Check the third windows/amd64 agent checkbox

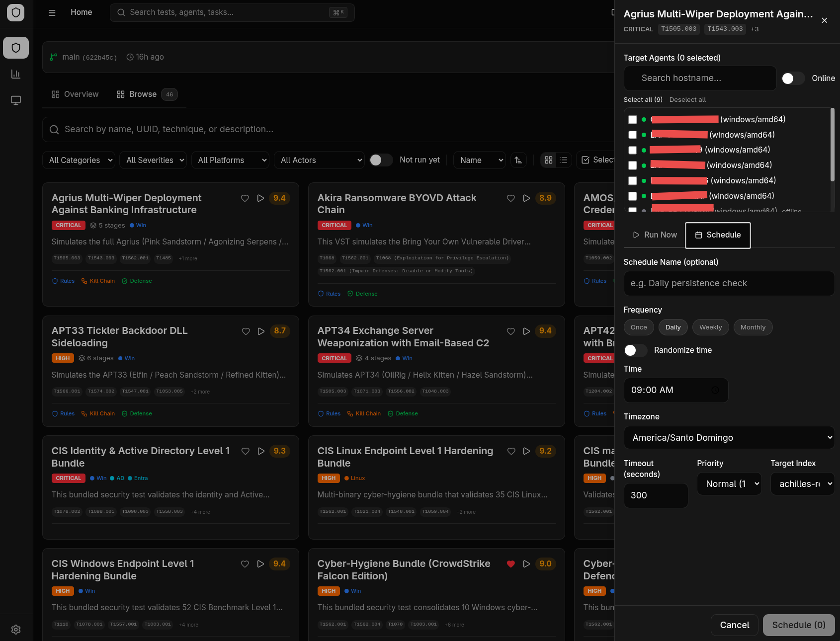click(x=633, y=150)
